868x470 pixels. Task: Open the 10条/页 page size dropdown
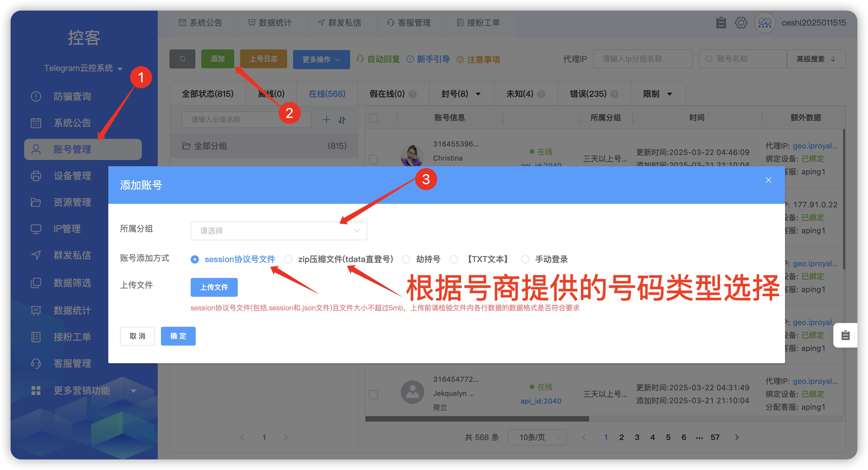click(537, 437)
